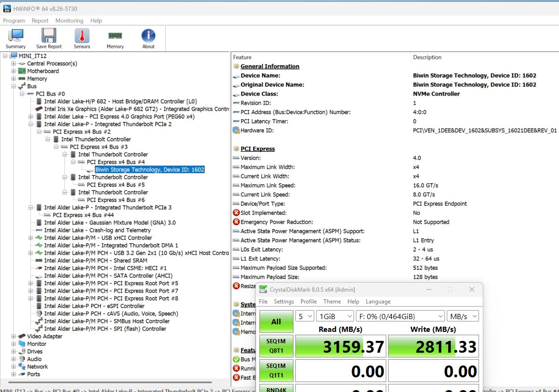
Task: Click the tree panel horizontal scrollbar
Action: point(106,383)
